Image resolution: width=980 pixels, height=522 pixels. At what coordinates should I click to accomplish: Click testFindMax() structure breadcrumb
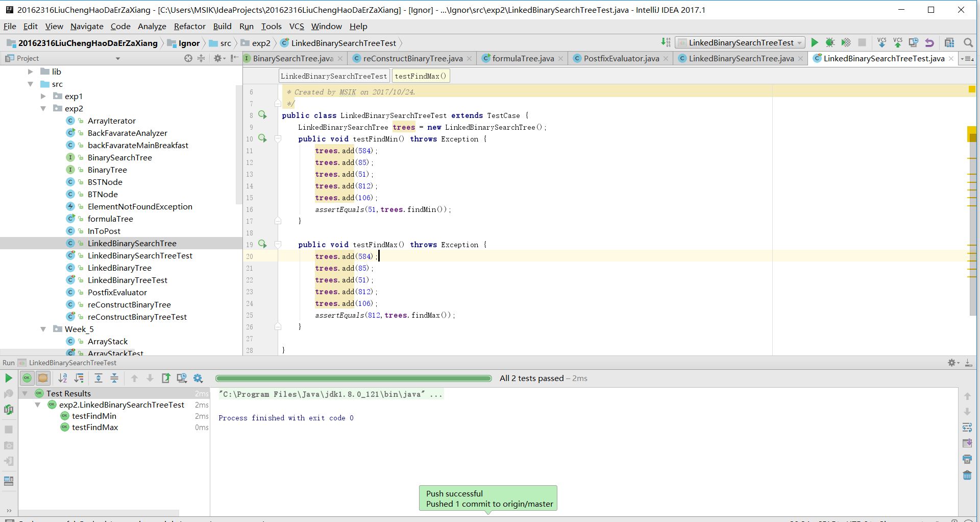pyautogui.click(x=420, y=76)
